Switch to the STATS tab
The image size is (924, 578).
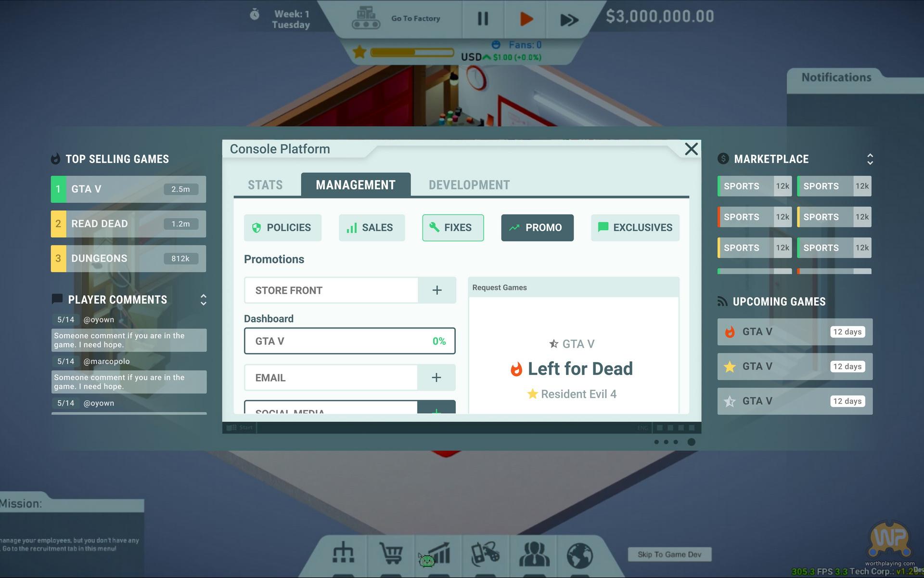pos(265,185)
